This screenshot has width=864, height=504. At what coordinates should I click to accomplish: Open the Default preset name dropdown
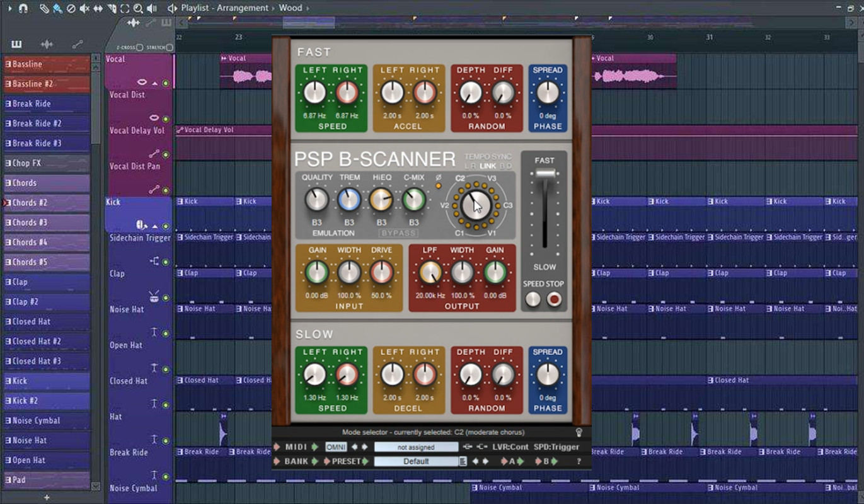(x=417, y=461)
